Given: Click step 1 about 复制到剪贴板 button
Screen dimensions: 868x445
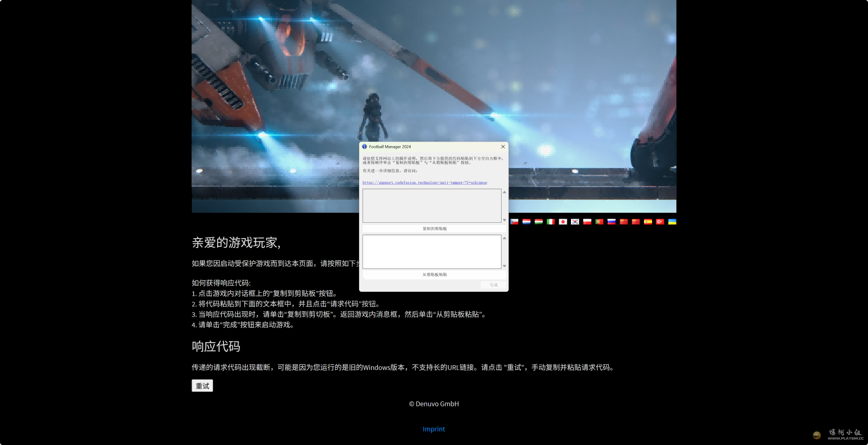Looking at the screenshot, I should [265, 293].
